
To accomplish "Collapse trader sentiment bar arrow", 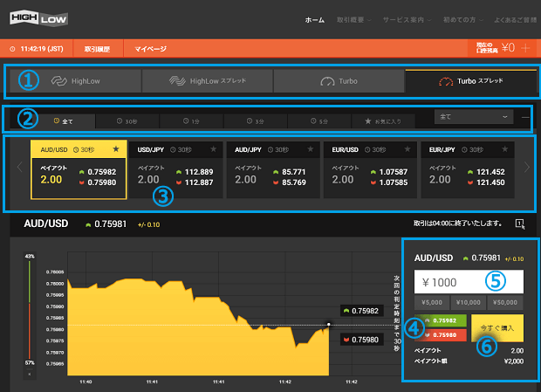I will 30,374.
